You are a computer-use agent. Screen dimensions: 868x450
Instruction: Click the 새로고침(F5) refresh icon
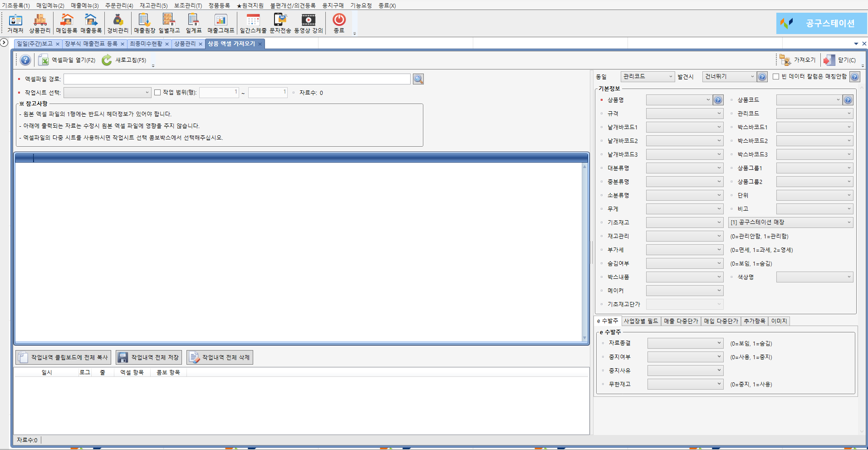point(107,60)
